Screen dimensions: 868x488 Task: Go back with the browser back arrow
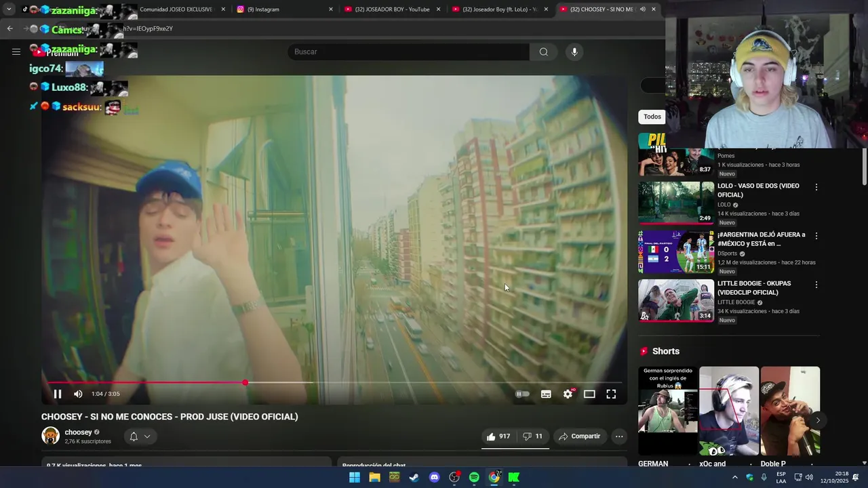[9, 28]
